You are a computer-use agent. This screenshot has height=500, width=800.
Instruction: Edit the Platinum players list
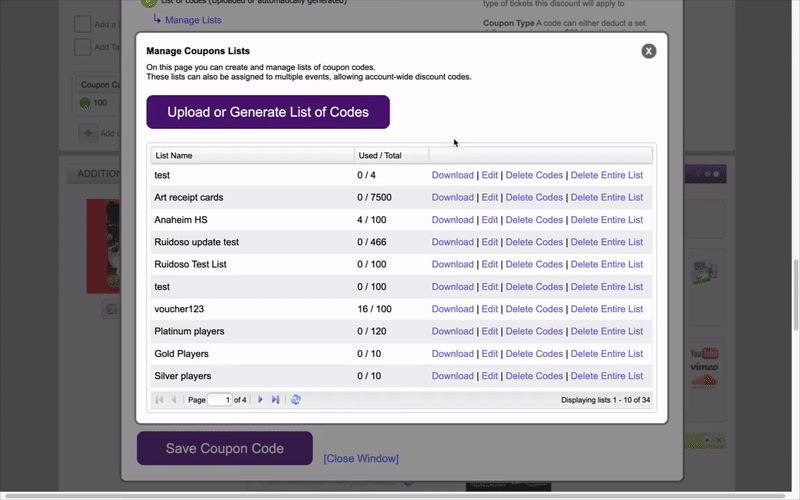coord(489,331)
